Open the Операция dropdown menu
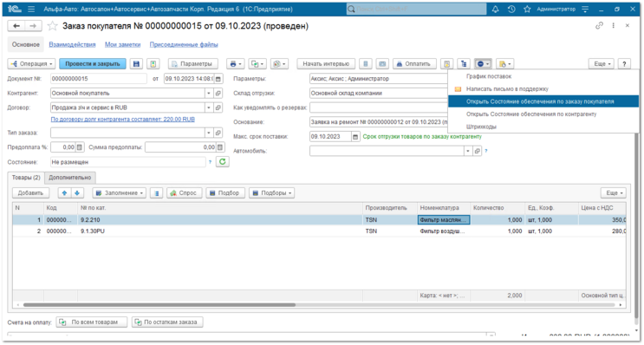 point(31,63)
